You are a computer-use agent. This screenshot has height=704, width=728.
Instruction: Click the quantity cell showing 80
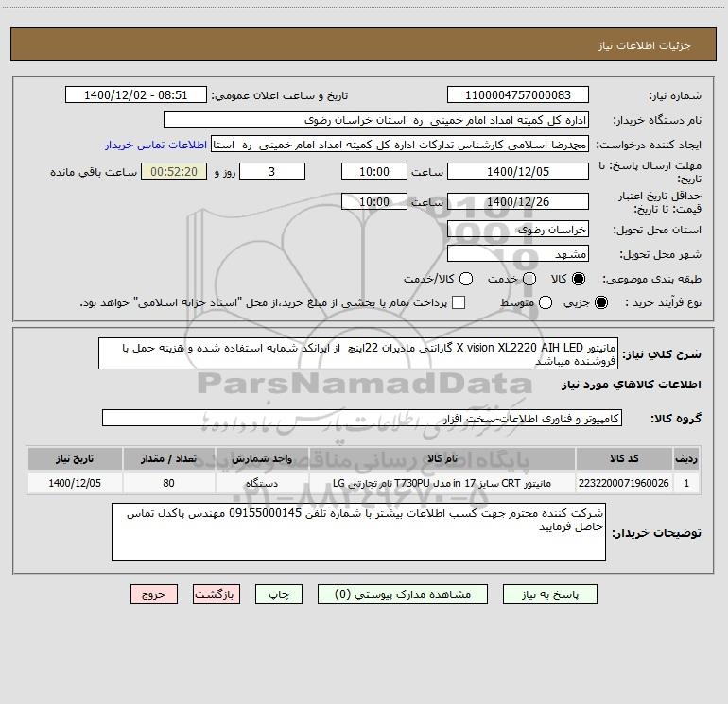tap(168, 483)
